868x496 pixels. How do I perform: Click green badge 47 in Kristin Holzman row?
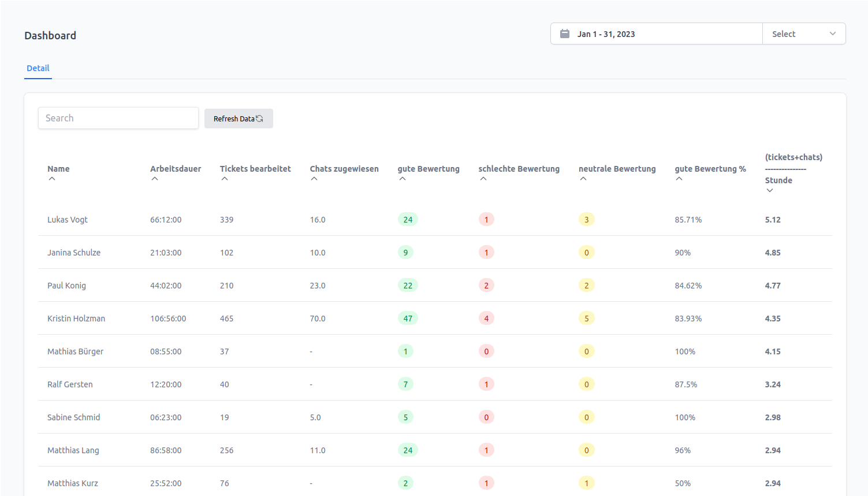pos(408,319)
